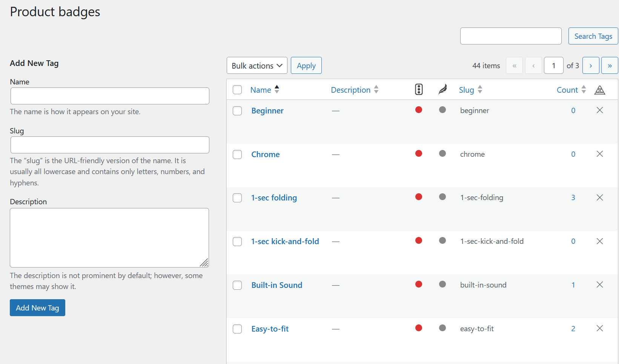Screen dimensions: 619x364
Task: Focus the Slug input field
Action: [110, 145]
